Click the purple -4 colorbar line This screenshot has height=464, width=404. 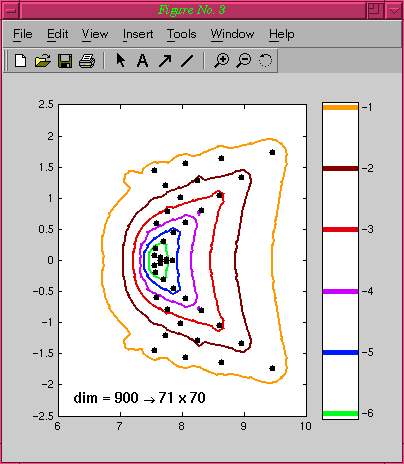click(340, 291)
